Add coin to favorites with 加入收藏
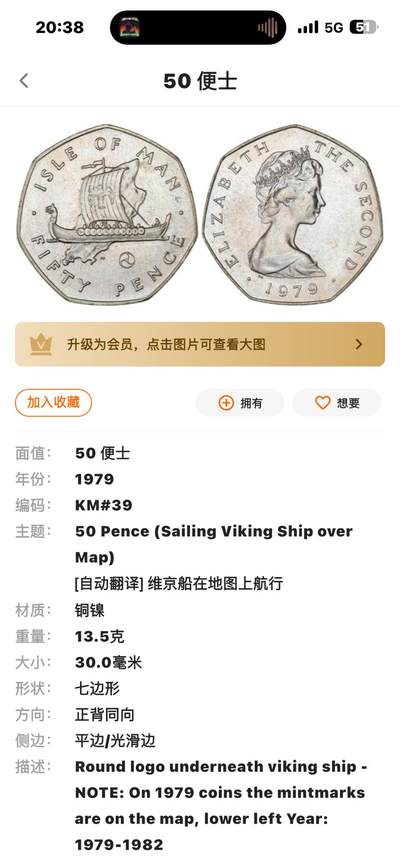This screenshot has width=400, height=867. [x=53, y=403]
